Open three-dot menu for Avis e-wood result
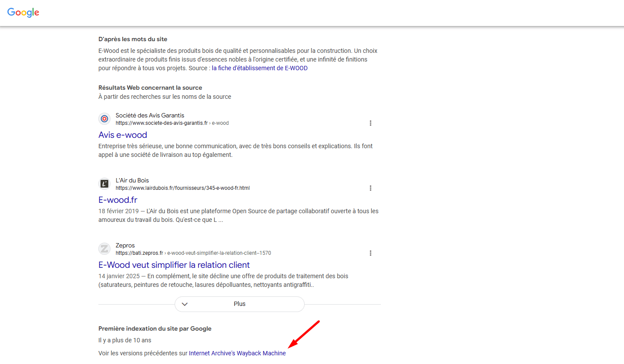Viewport: 624px width, 364px height. pos(370,123)
